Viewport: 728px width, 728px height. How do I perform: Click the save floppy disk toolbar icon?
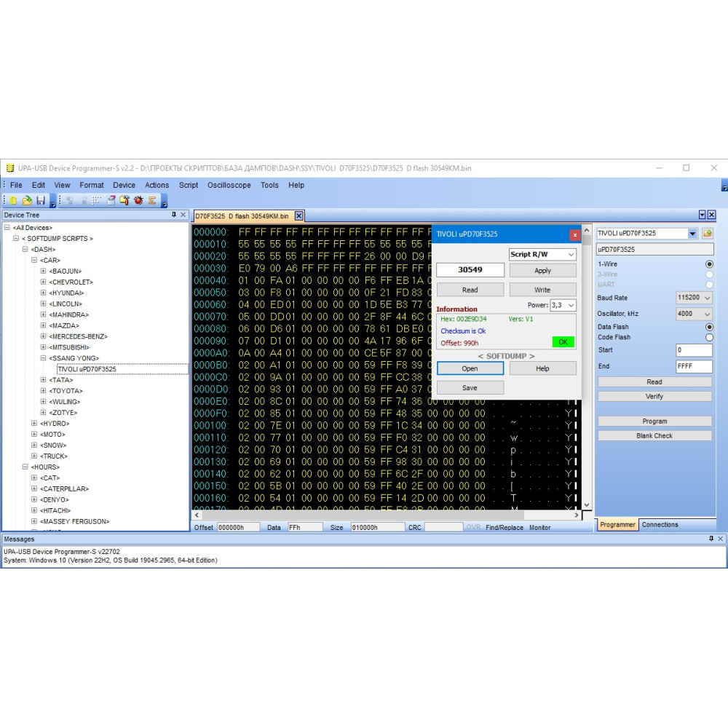(x=41, y=201)
